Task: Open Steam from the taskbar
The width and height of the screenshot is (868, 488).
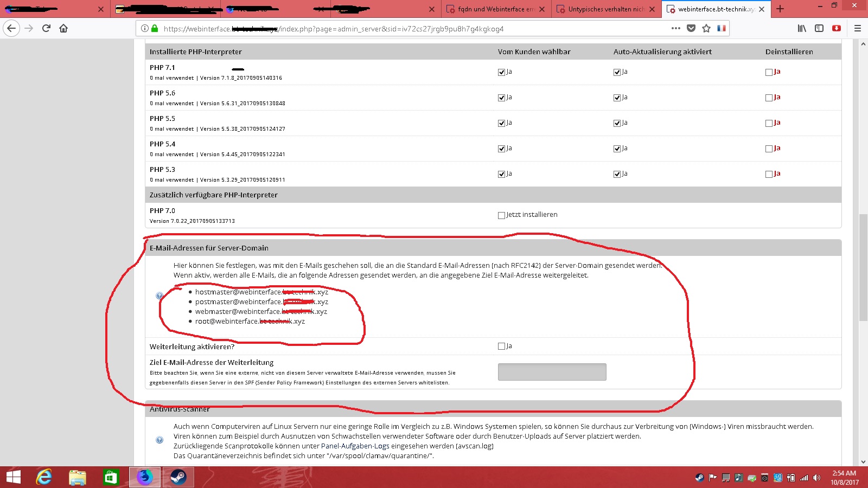Action: click(178, 477)
